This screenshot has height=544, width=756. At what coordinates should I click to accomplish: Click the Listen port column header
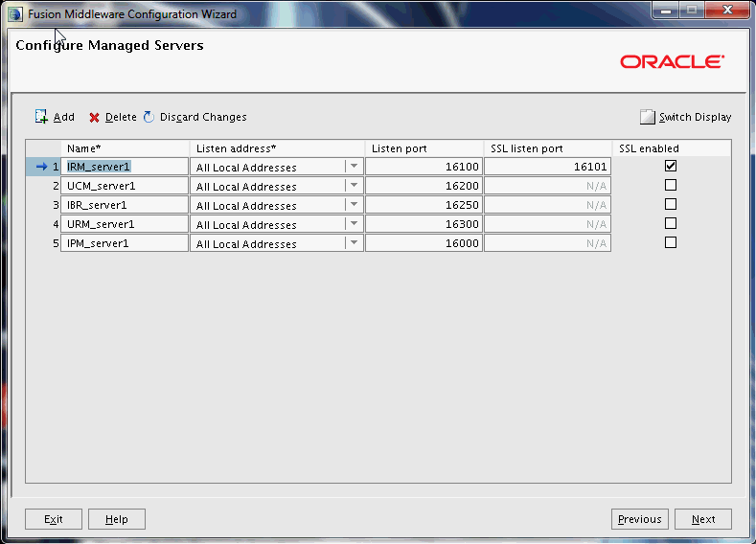coord(424,148)
